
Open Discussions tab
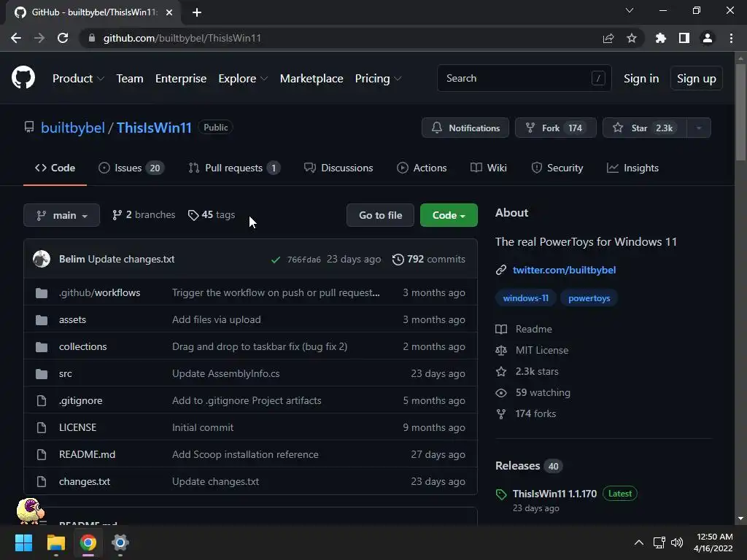click(338, 168)
